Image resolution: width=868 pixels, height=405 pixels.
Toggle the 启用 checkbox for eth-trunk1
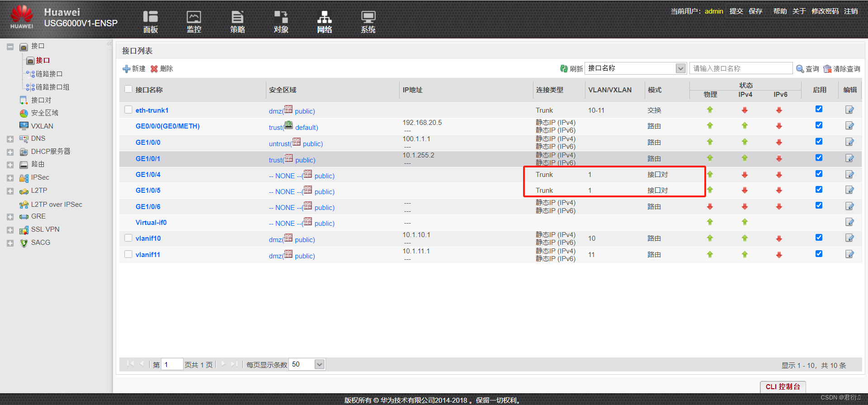point(819,109)
